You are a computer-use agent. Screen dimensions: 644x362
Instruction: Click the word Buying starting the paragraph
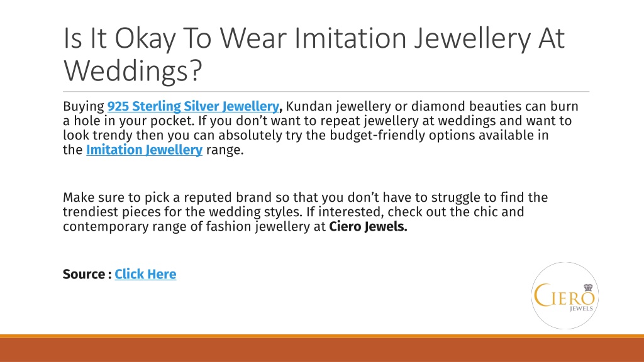84,107
